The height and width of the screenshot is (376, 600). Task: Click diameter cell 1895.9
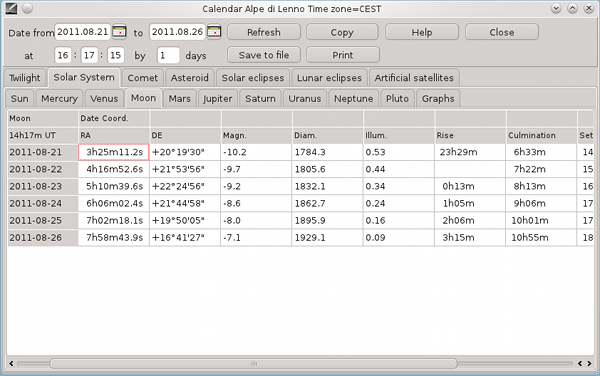tap(327, 220)
